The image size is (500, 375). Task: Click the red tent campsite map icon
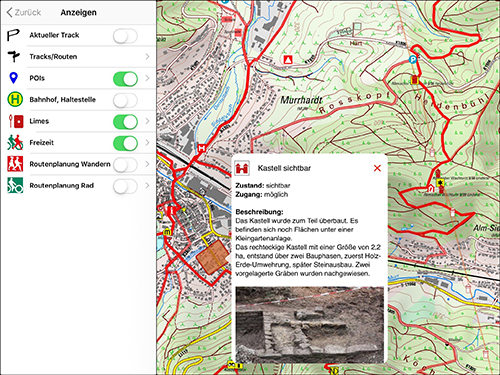pyautogui.click(x=288, y=60)
